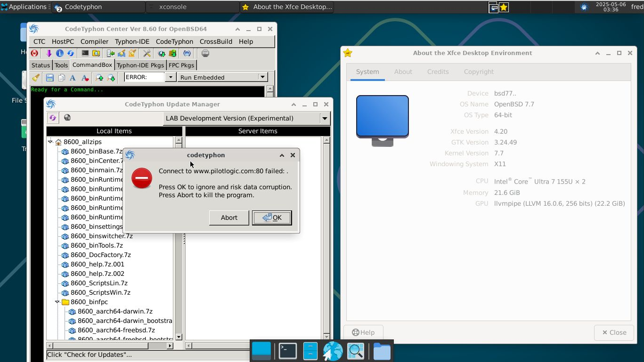Open the terminal emulator in the dock
This screenshot has width=644, height=362.
pyautogui.click(x=287, y=351)
